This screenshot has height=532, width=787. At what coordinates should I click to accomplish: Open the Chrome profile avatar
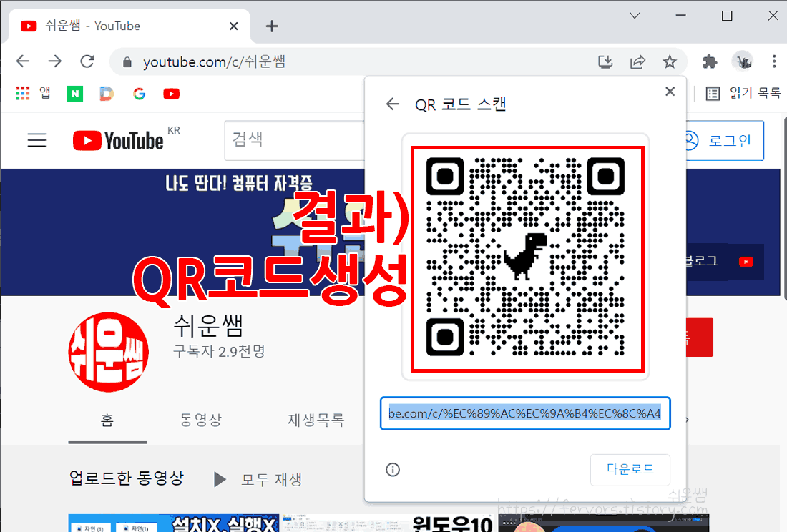click(743, 62)
